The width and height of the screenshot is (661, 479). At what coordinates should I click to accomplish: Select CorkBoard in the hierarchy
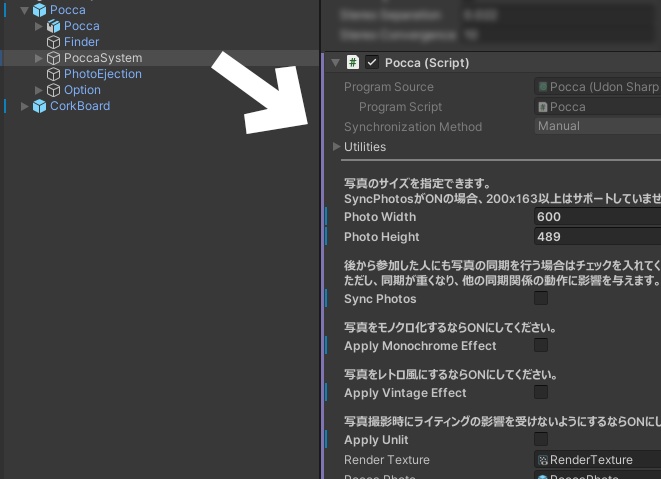click(x=80, y=106)
